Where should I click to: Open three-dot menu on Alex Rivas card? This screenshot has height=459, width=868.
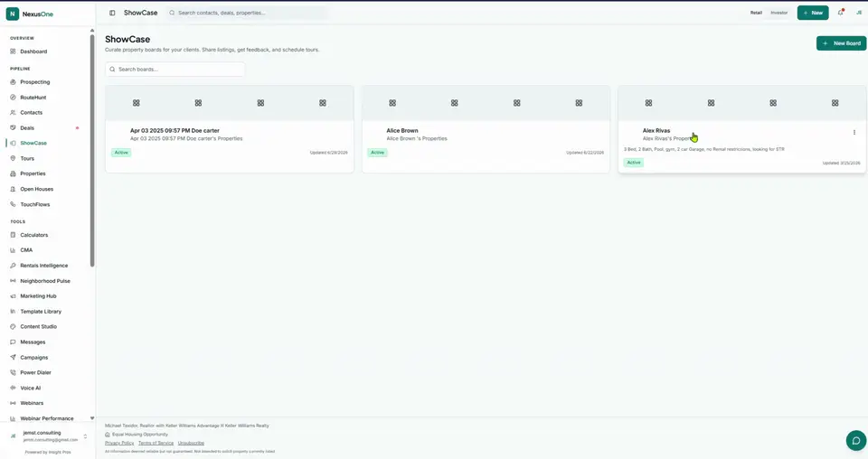coord(854,132)
